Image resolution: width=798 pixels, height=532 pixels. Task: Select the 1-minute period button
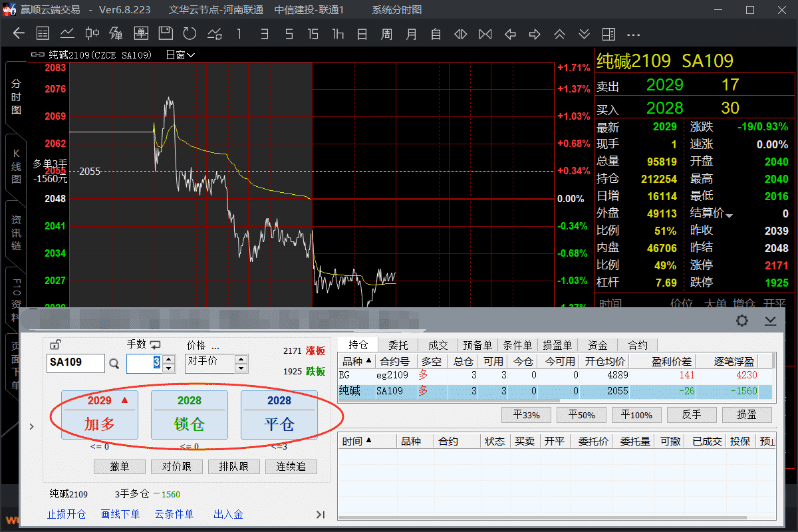click(x=239, y=34)
